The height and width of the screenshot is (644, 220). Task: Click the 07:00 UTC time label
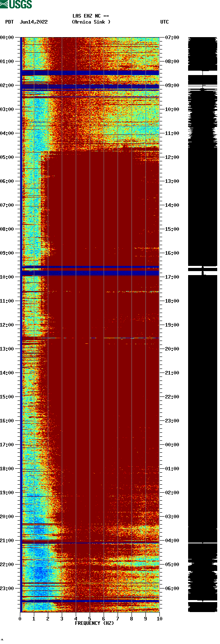pyautogui.click(x=172, y=38)
